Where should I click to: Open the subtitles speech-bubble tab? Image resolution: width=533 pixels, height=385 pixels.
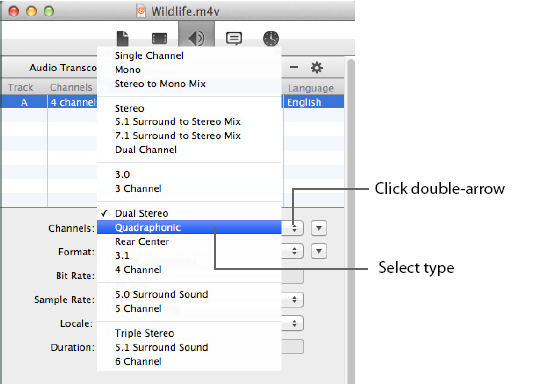tap(234, 38)
